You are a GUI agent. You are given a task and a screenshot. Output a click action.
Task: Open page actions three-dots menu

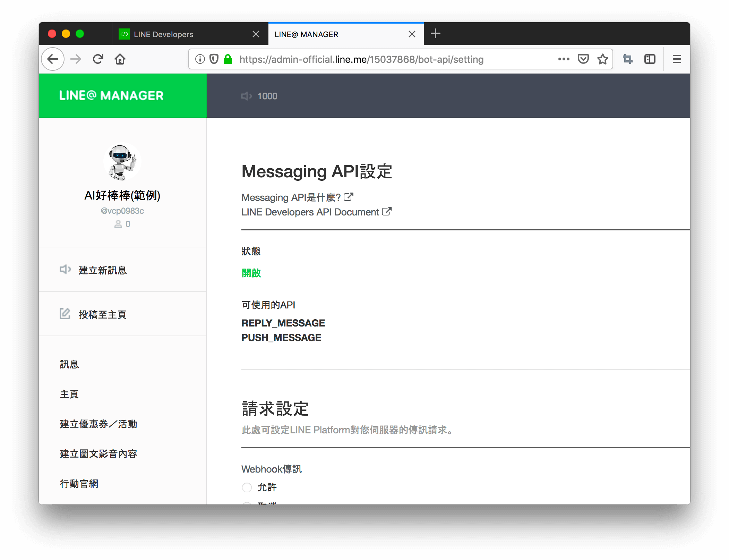point(564,59)
